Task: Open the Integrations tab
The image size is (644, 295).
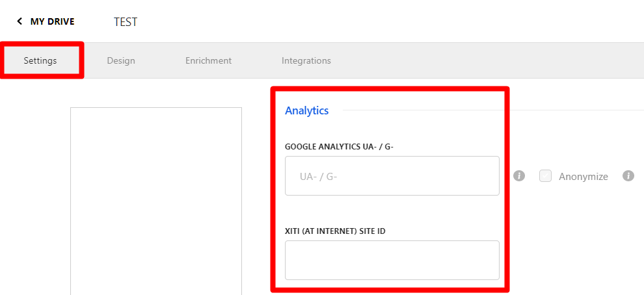Action: (x=306, y=60)
